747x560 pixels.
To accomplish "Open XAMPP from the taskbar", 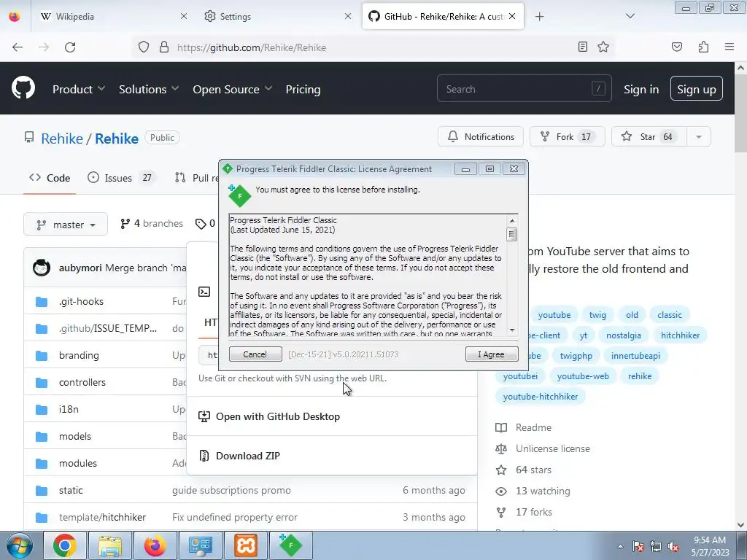I will [x=245, y=545].
